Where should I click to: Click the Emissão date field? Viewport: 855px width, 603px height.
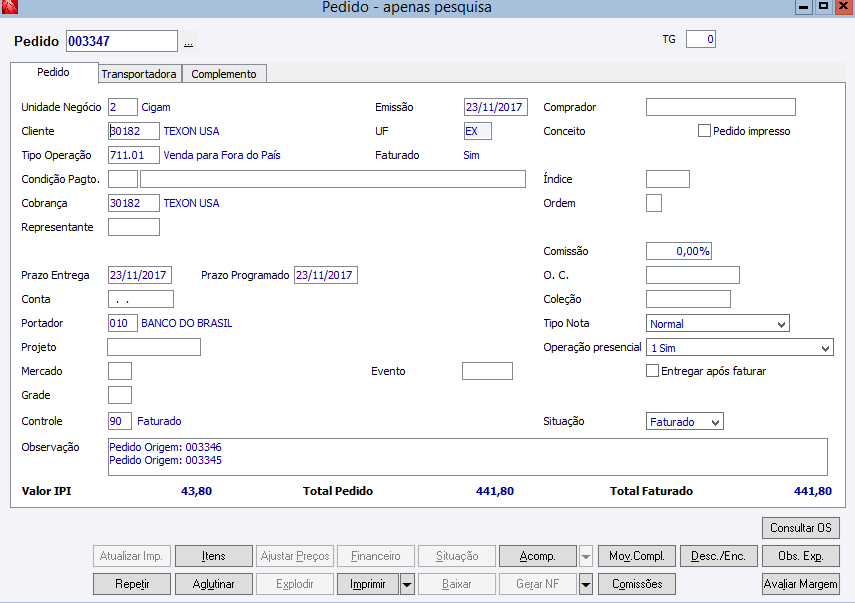496,107
